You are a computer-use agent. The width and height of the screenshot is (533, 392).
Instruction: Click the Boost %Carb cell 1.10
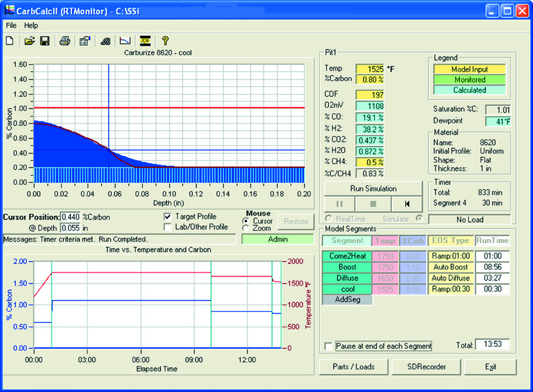pos(413,267)
